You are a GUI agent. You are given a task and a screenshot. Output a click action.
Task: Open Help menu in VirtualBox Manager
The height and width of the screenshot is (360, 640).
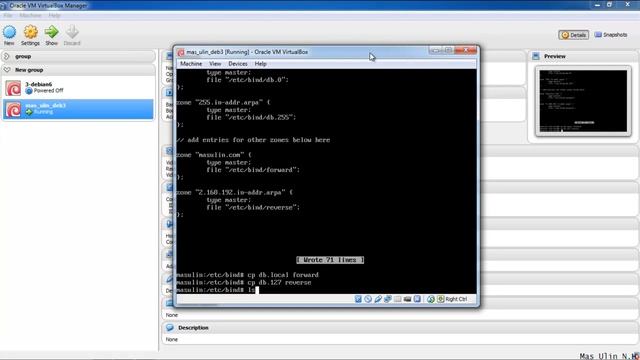coord(54,15)
